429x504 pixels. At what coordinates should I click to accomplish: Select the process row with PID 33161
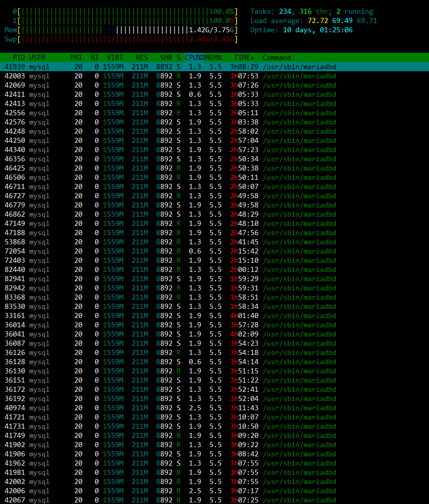pos(214,316)
